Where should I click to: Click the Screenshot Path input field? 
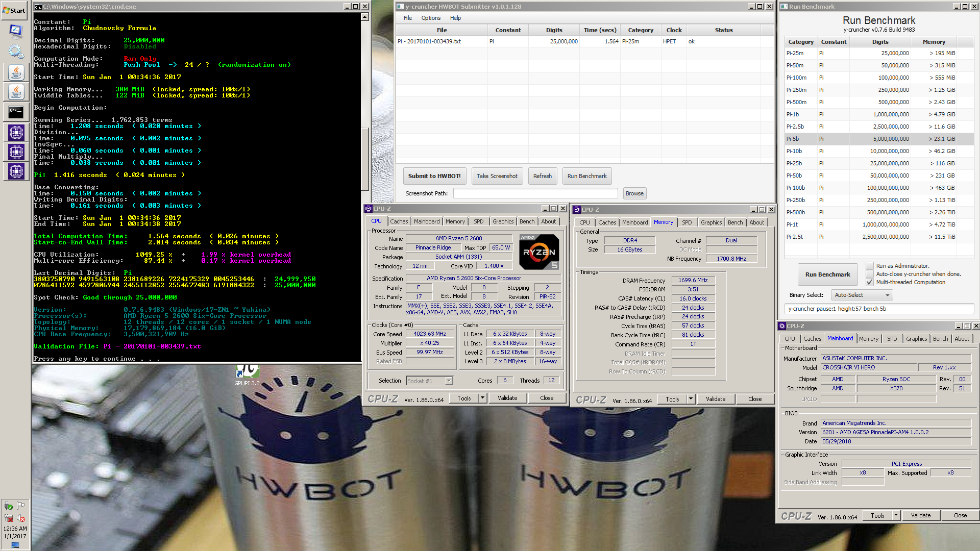pyautogui.click(x=535, y=193)
